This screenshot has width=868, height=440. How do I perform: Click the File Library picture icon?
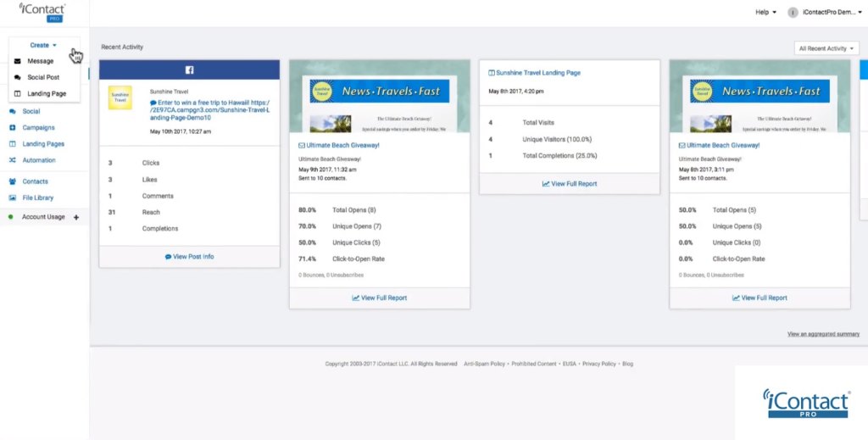click(x=12, y=198)
